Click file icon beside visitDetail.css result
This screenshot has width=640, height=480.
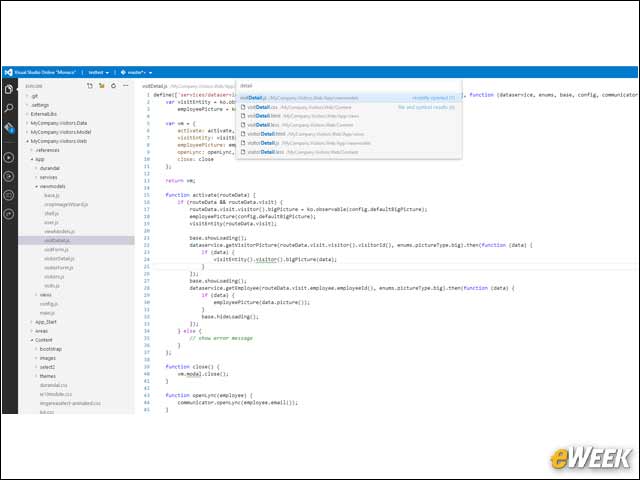point(243,107)
